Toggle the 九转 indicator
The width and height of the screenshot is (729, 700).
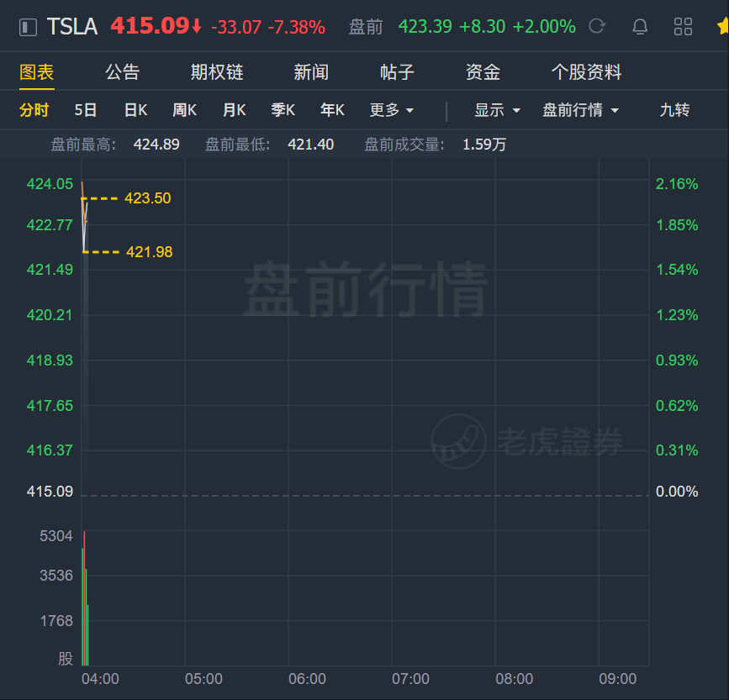coord(674,110)
